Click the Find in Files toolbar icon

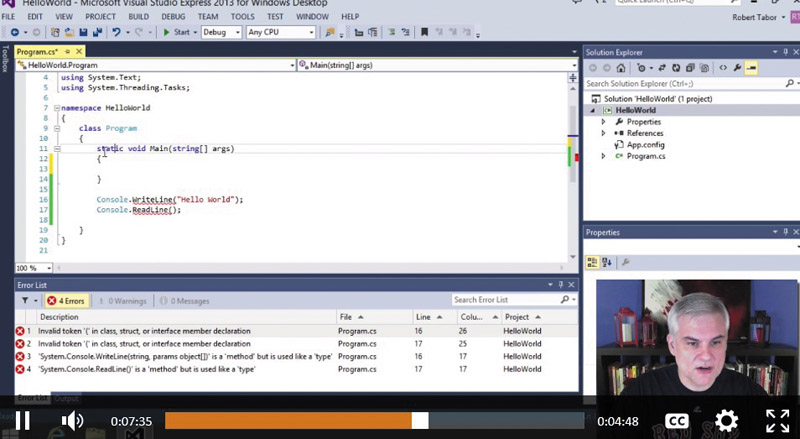click(330, 32)
